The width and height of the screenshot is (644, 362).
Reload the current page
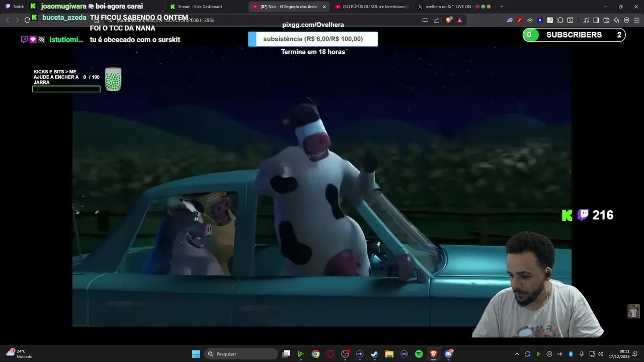pos(27,20)
